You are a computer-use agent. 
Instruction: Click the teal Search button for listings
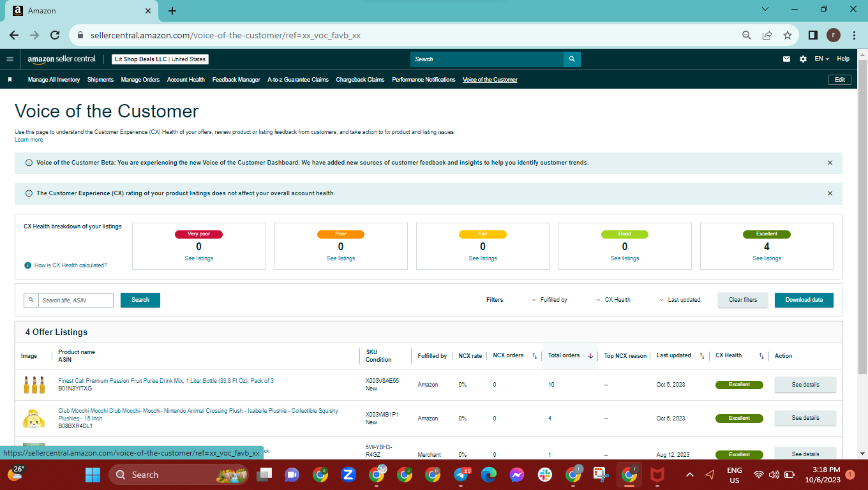(x=140, y=300)
